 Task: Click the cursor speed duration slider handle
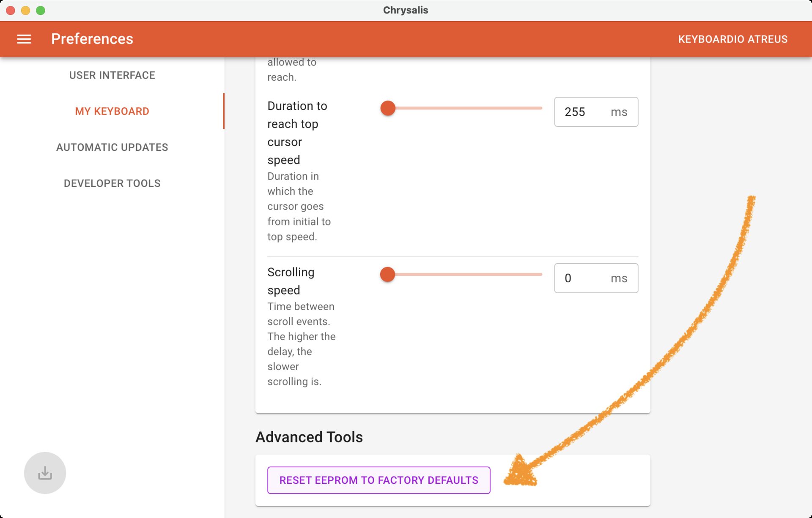point(388,108)
